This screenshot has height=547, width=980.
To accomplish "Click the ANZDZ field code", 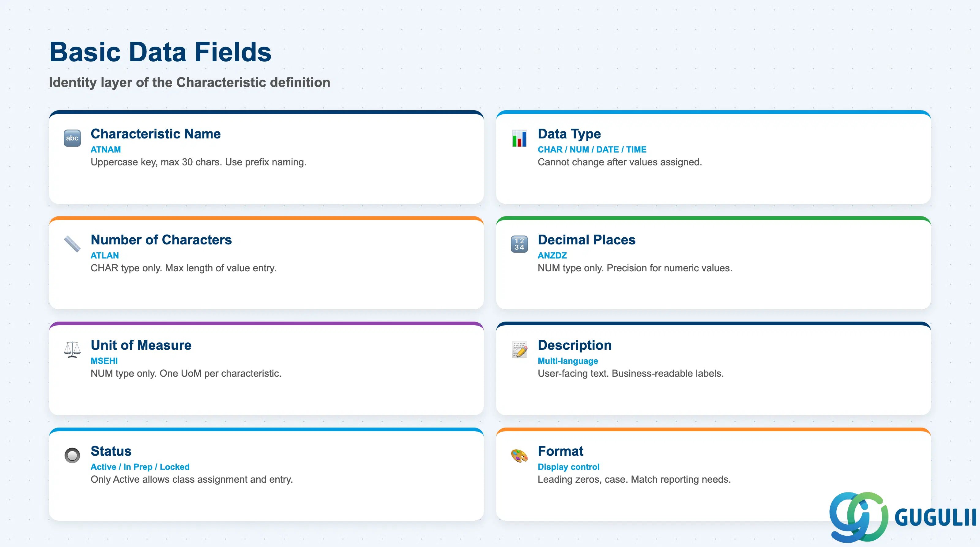I will coord(552,255).
